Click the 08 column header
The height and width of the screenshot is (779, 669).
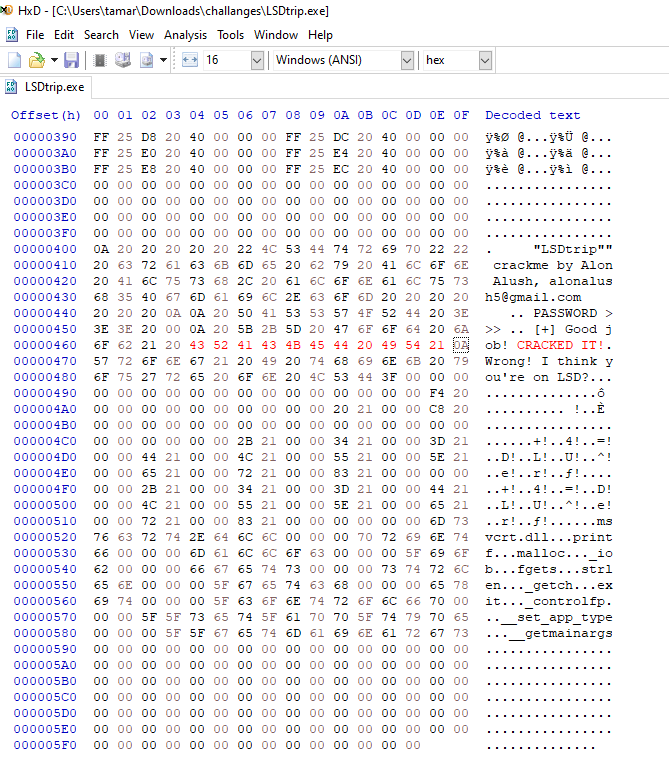(293, 115)
